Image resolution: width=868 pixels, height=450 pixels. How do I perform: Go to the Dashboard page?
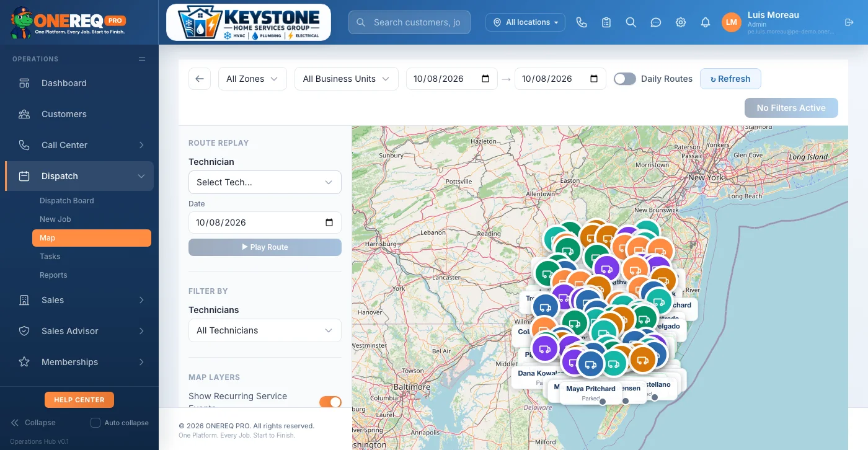(x=79, y=83)
